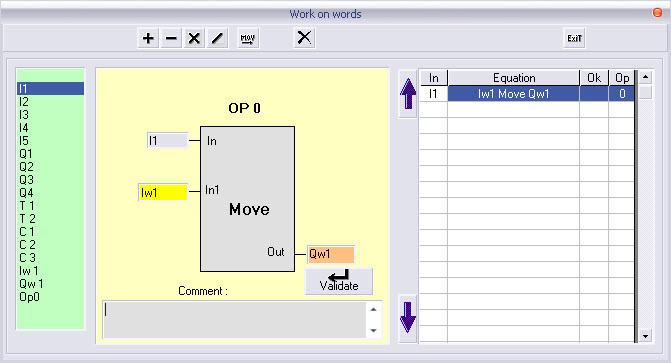The image size is (671, 363).
Task: Click the orange Qw1 output field
Action: 331,254
